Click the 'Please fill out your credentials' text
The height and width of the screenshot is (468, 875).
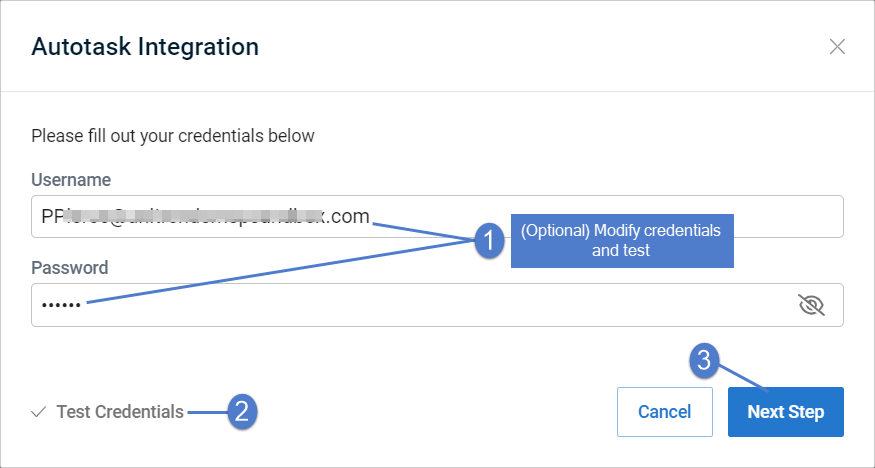[x=173, y=136]
